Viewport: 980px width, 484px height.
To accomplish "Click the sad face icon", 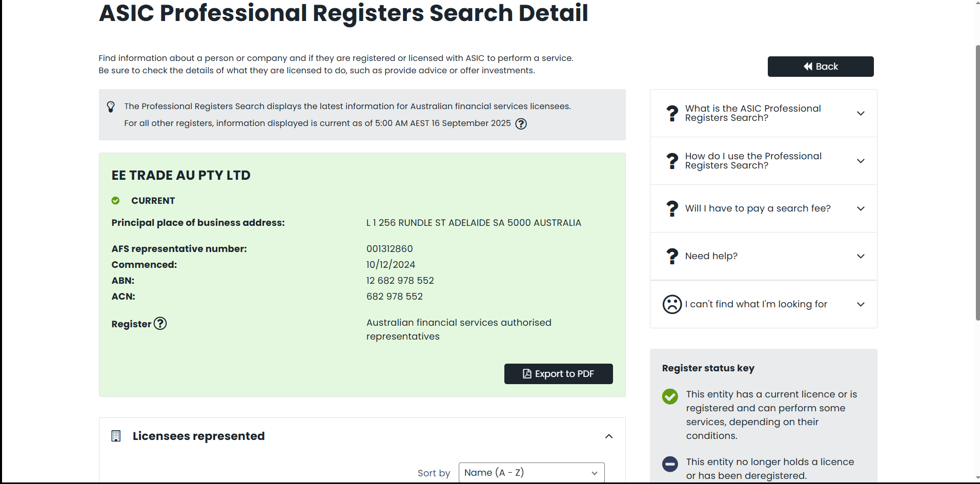I will [x=672, y=304].
